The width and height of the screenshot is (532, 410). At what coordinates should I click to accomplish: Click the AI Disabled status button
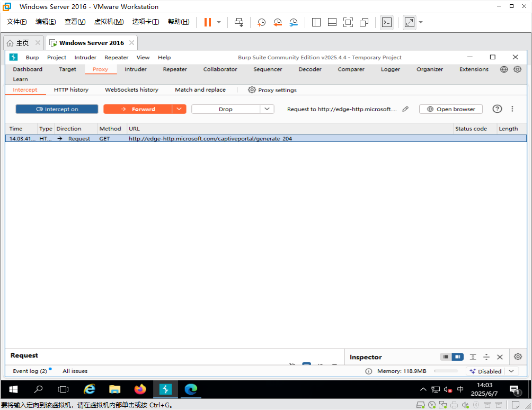(x=485, y=371)
